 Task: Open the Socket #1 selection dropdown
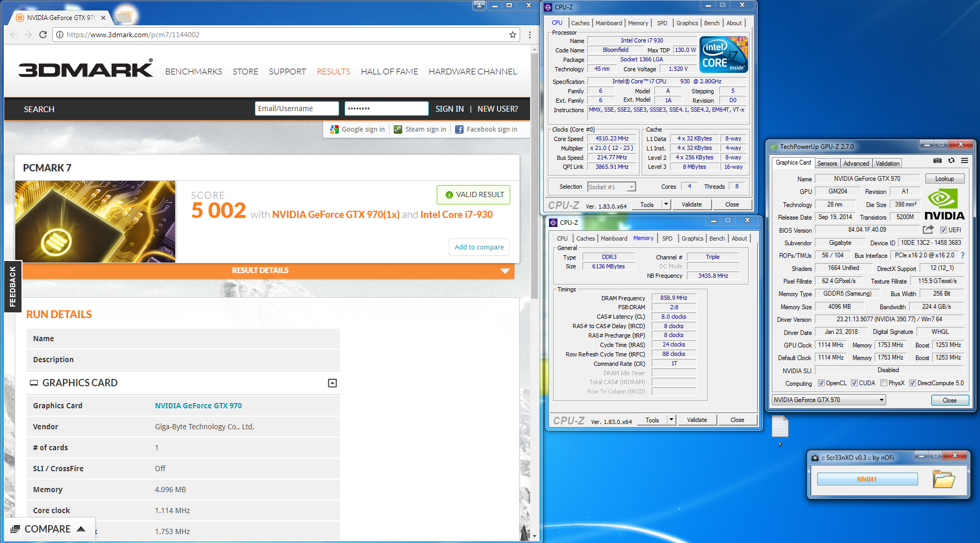tap(611, 187)
